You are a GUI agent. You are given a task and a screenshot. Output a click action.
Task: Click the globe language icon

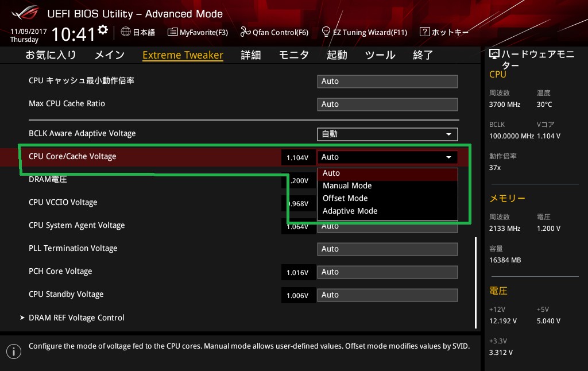click(126, 32)
